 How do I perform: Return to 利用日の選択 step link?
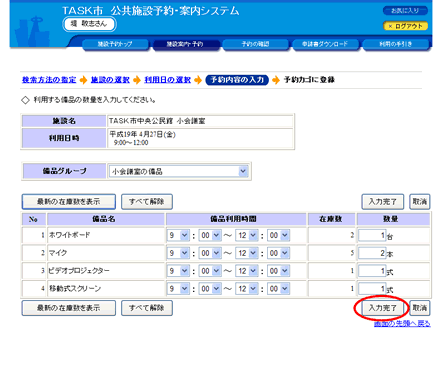(167, 80)
